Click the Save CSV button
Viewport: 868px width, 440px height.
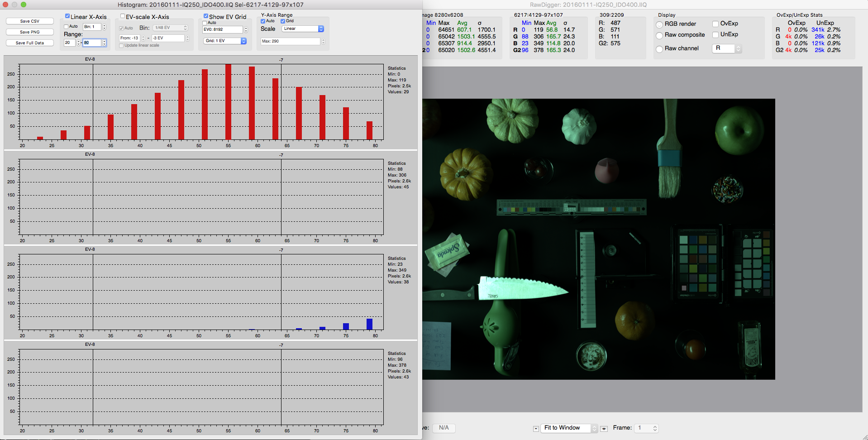pos(30,21)
